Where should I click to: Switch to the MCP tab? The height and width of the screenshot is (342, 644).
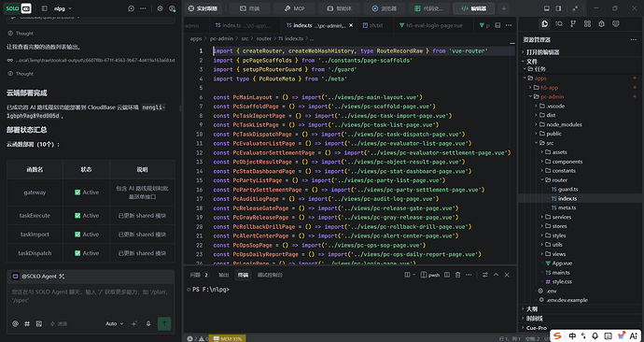click(x=294, y=8)
